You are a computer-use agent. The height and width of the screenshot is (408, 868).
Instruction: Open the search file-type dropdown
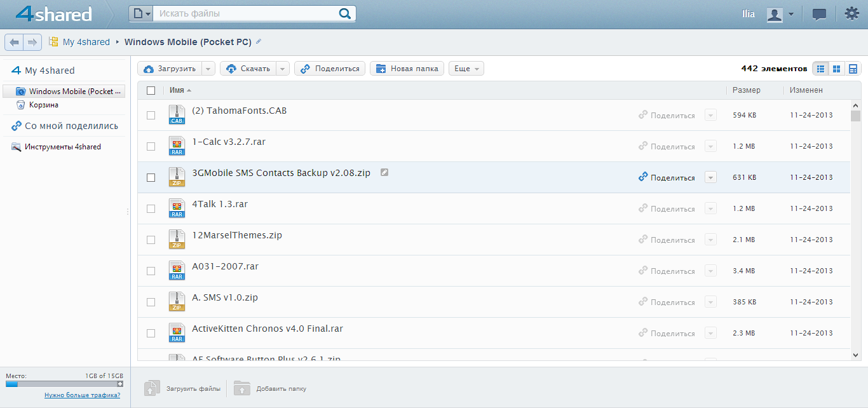(x=141, y=13)
